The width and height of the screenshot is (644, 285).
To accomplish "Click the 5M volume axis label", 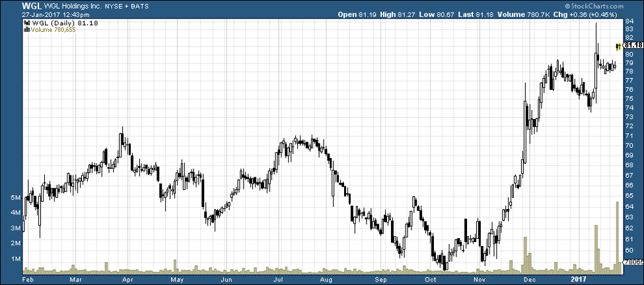I will 16,198.
